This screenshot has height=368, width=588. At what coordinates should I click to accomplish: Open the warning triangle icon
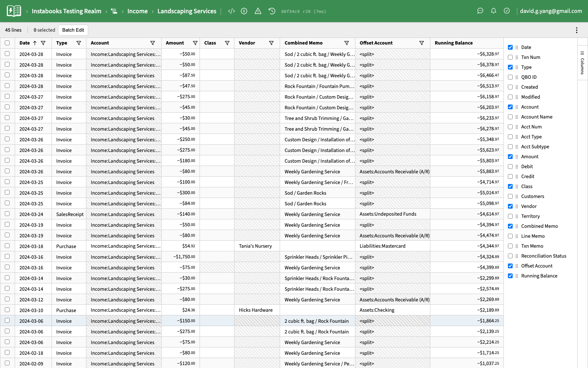pos(258,11)
